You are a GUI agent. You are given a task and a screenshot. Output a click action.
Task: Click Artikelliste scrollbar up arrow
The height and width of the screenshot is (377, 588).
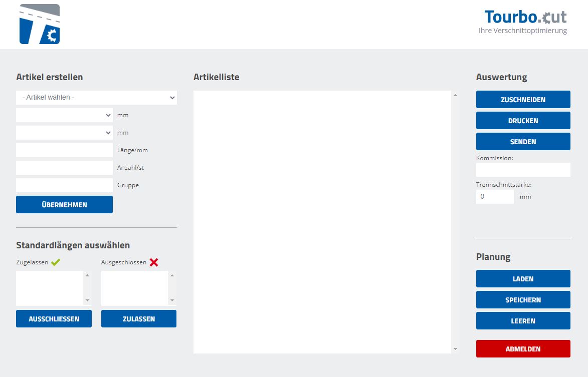[455, 95]
